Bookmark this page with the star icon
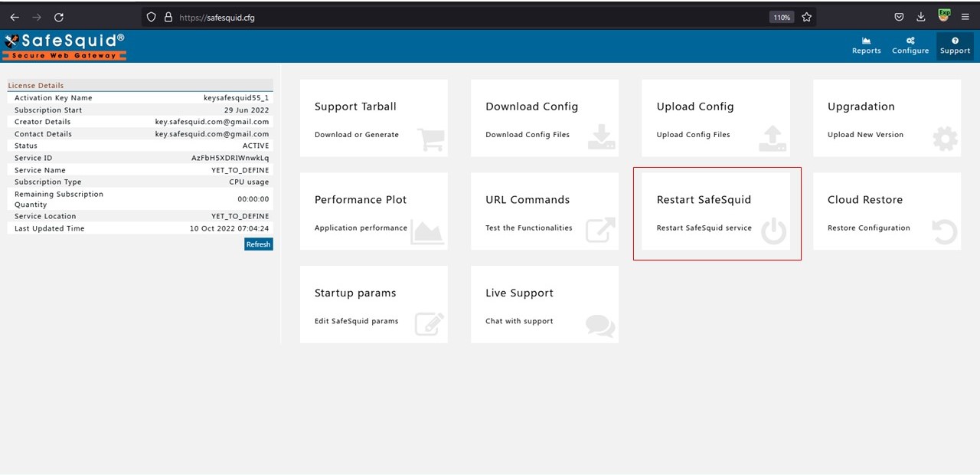980x475 pixels. tap(806, 17)
